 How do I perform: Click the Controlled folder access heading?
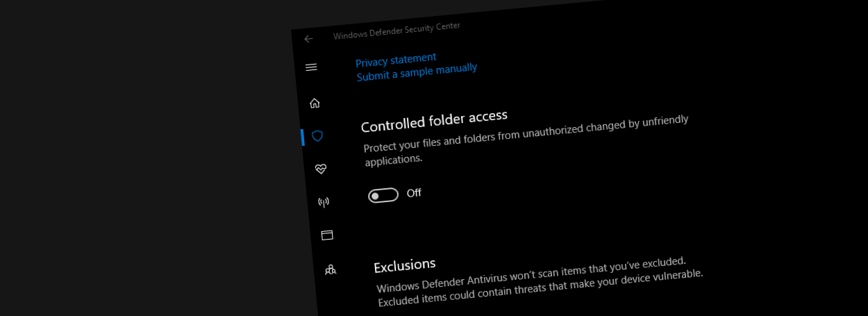(435, 120)
